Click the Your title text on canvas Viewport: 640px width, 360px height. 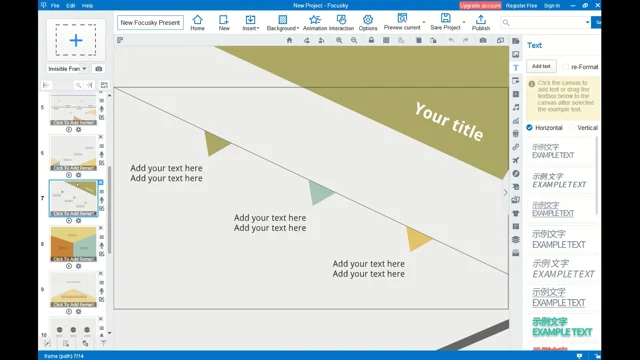(449, 121)
